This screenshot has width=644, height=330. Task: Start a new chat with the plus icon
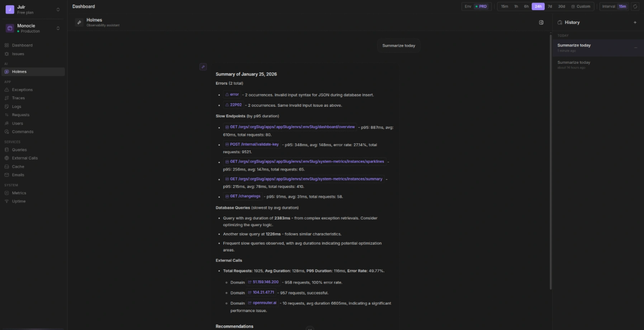(x=635, y=23)
